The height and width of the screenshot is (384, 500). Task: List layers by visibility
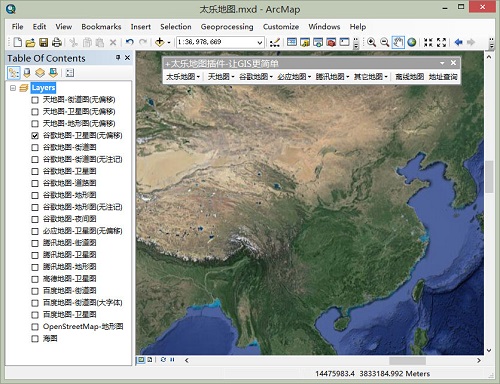click(40, 73)
